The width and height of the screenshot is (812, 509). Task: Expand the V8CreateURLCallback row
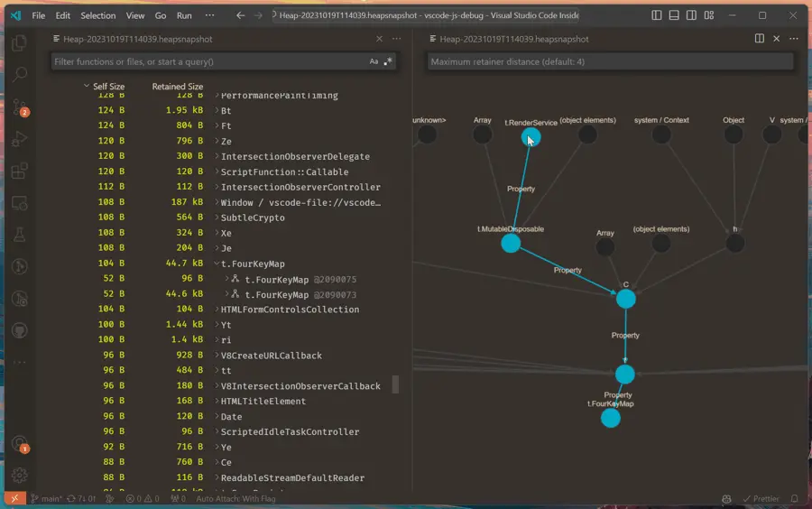pos(217,356)
